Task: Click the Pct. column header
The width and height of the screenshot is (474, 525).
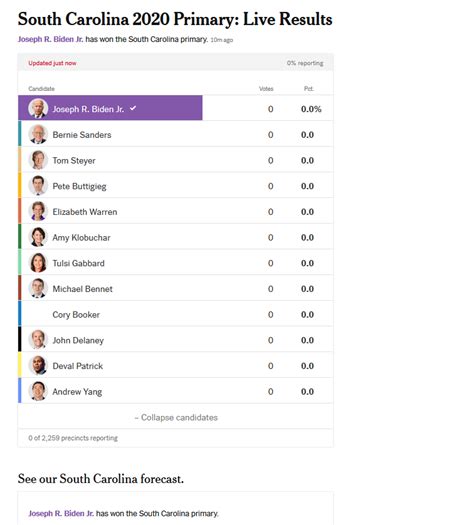Action: pos(309,89)
